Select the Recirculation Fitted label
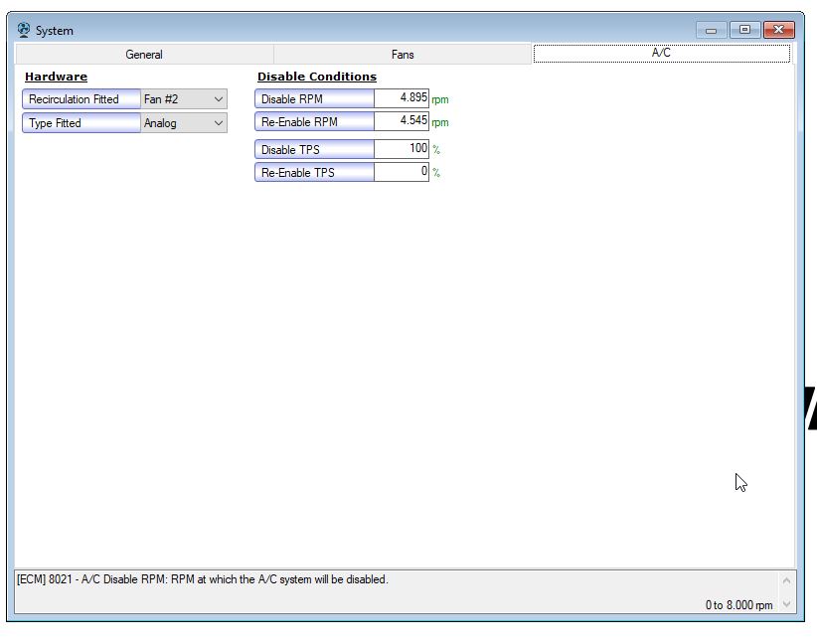Image resolution: width=817 pixels, height=644 pixels. pyautogui.click(x=82, y=99)
